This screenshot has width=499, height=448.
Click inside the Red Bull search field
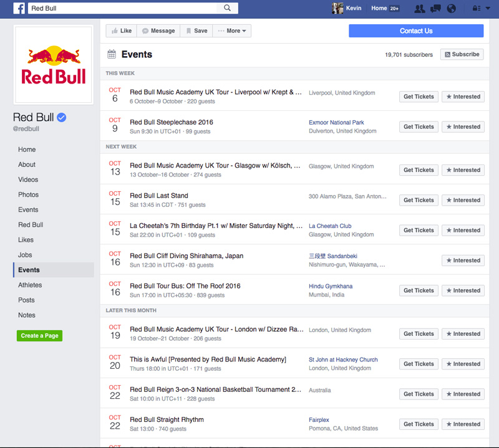pos(122,8)
